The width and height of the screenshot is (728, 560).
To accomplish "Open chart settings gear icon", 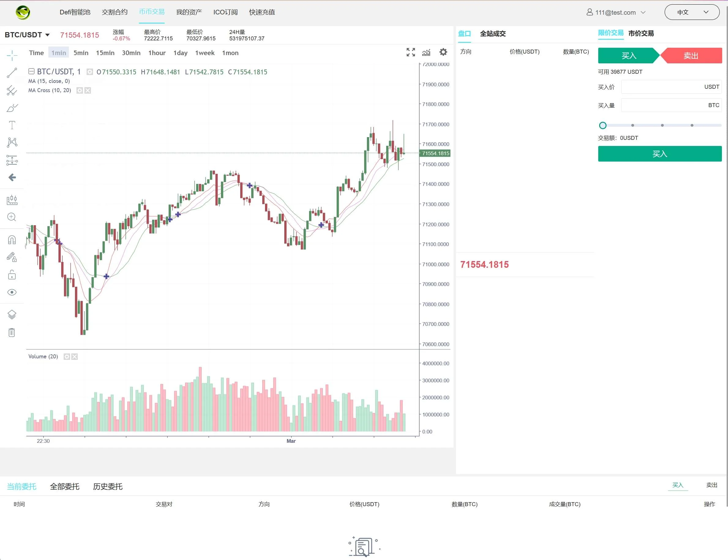I will pos(443,52).
